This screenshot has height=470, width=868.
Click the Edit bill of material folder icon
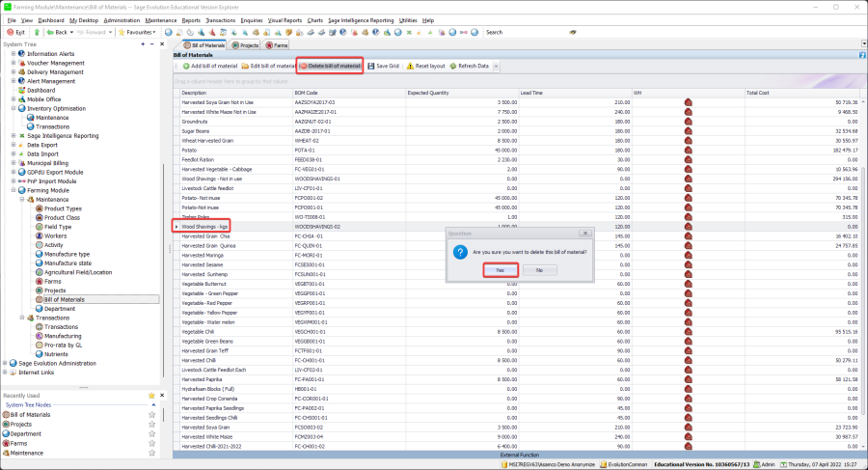[x=244, y=66]
